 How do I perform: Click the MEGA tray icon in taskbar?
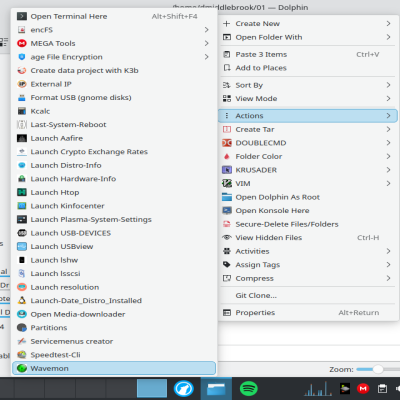click(363, 388)
